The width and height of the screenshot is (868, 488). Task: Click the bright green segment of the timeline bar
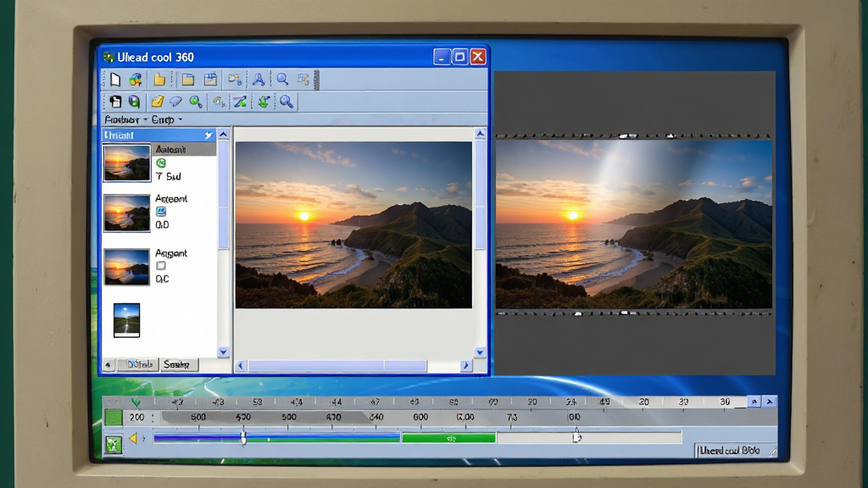click(x=448, y=438)
